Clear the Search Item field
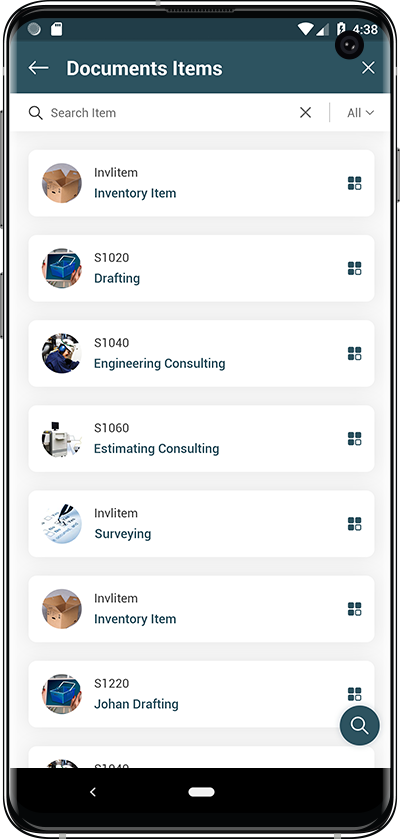This screenshot has height=839, width=400. click(305, 112)
